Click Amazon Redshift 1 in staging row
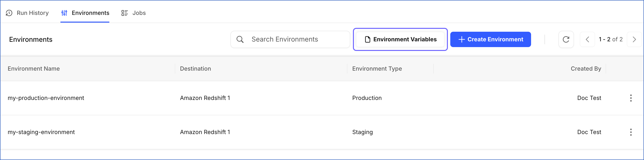Screen dimensions: 644x160 click(x=205, y=132)
